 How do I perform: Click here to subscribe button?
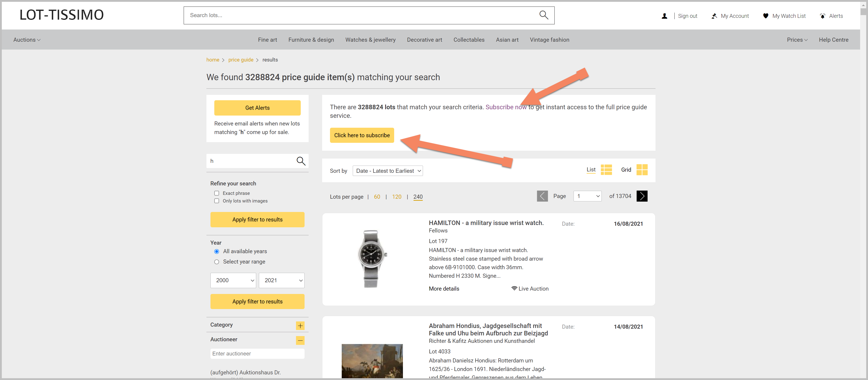[x=362, y=135]
